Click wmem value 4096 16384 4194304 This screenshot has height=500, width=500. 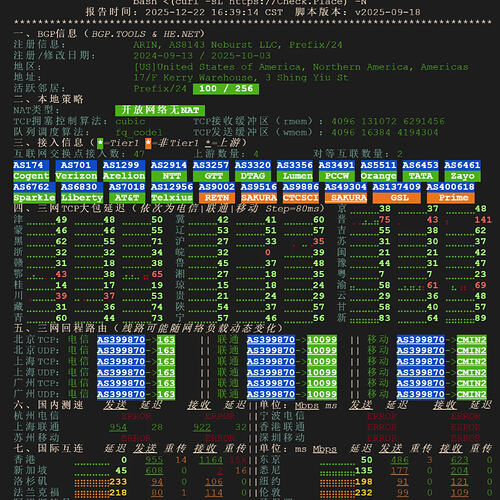(385, 132)
